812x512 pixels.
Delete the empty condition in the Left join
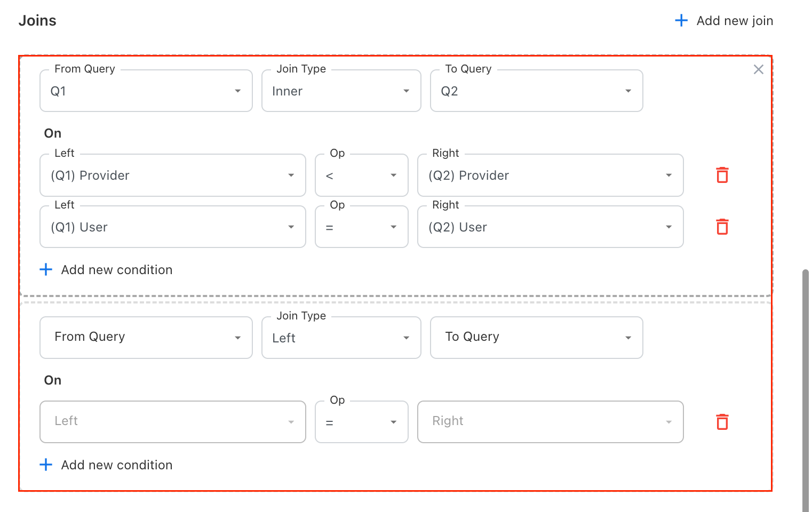coord(722,422)
